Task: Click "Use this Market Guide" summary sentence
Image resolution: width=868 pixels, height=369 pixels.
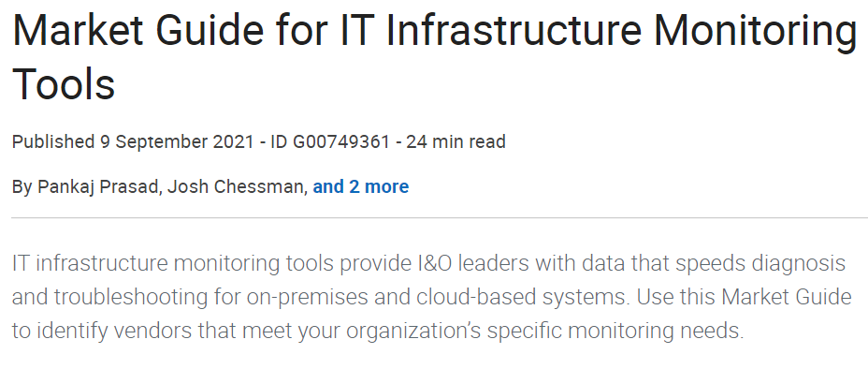Action: 744,297
